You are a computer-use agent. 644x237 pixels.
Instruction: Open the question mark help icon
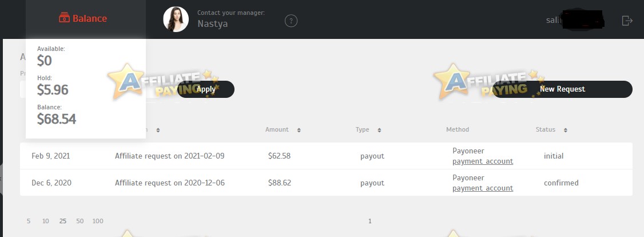[291, 21]
